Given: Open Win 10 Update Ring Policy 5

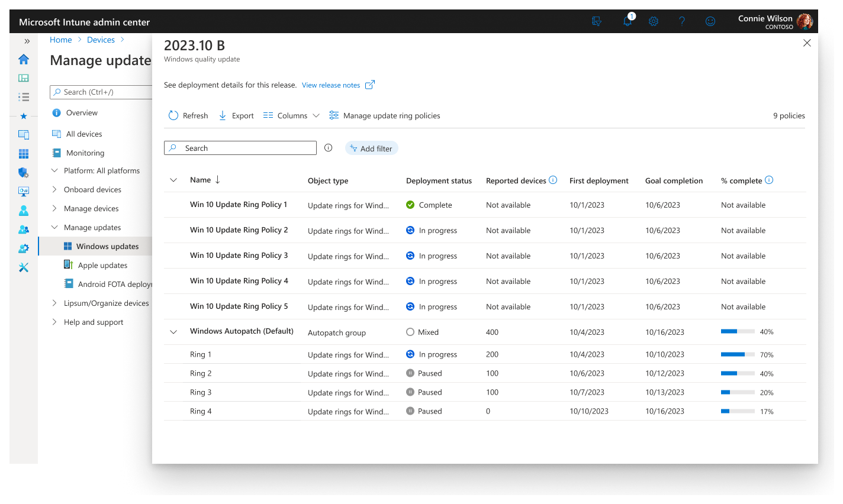Looking at the screenshot, I should (x=239, y=306).
